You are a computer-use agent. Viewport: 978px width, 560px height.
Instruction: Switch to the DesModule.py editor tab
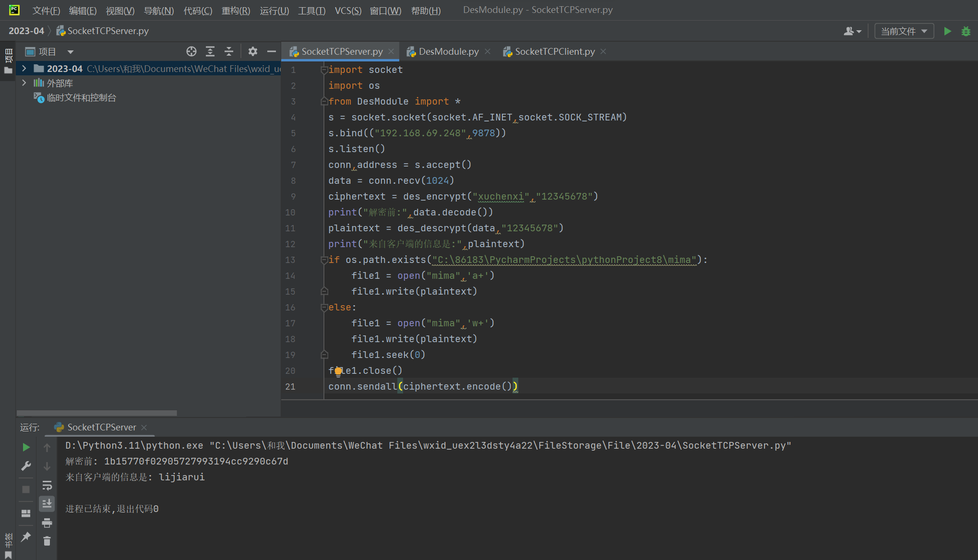click(x=448, y=51)
